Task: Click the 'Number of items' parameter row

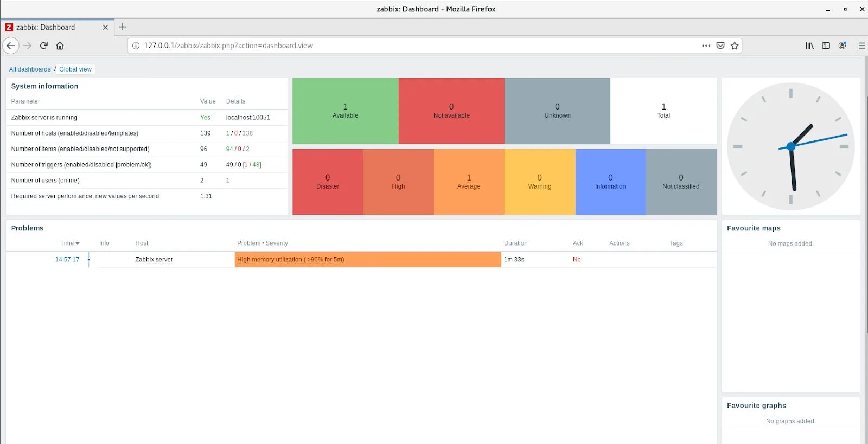Action: pyautogui.click(x=146, y=149)
